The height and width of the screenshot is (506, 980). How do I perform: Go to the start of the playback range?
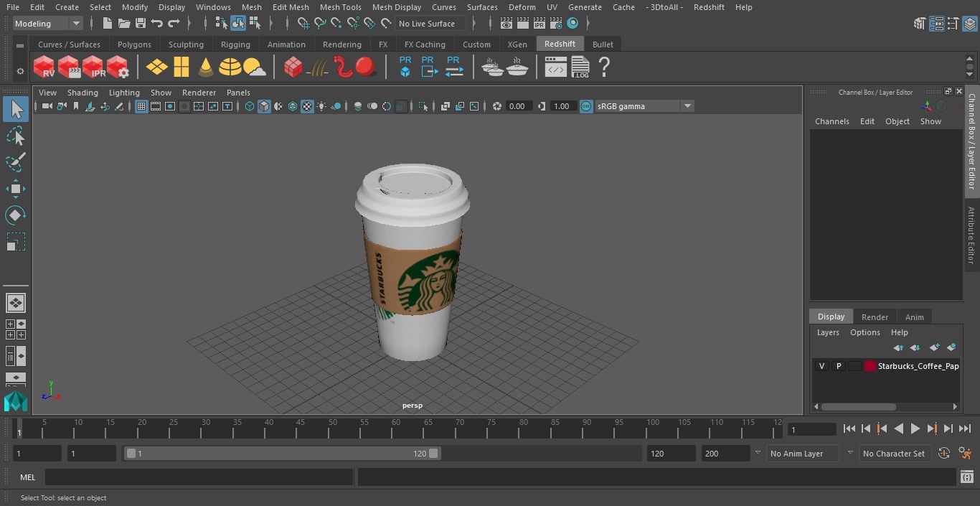click(849, 428)
